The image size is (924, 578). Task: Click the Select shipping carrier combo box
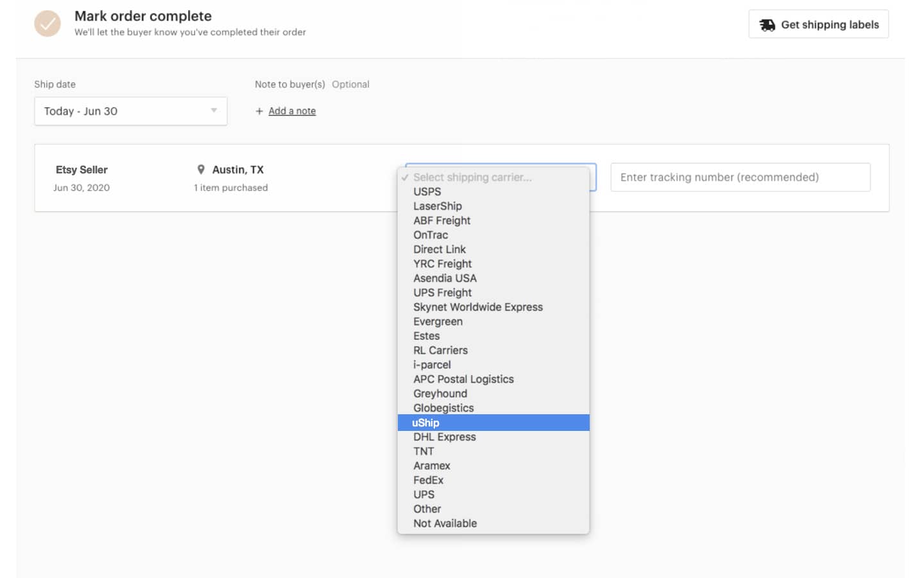[x=501, y=177]
